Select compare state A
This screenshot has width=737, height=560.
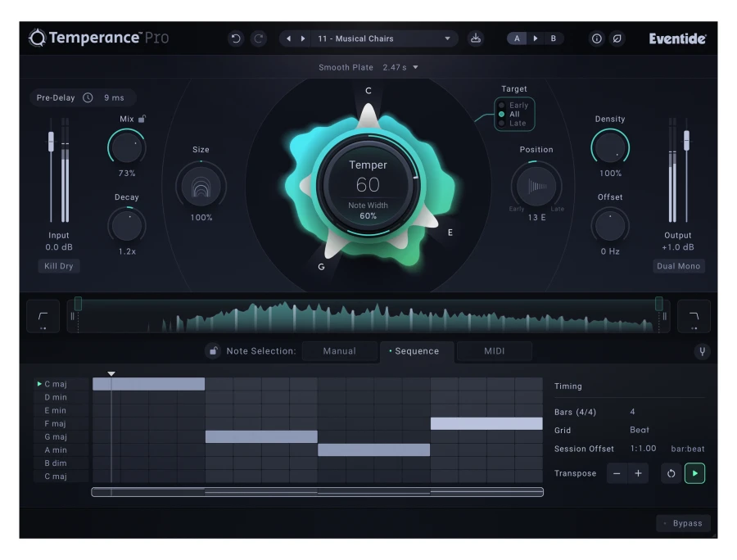click(517, 38)
